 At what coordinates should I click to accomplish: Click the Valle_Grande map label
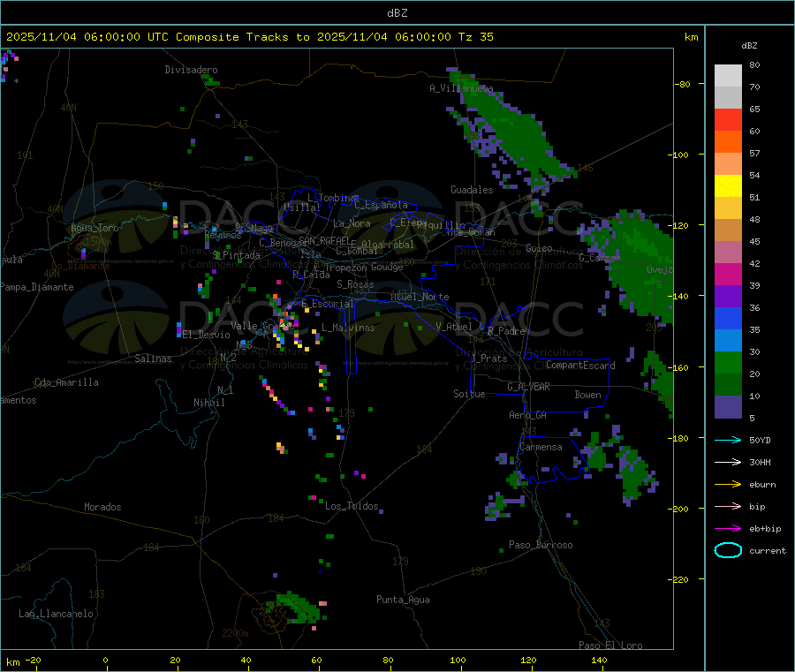click(x=262, y=326)
